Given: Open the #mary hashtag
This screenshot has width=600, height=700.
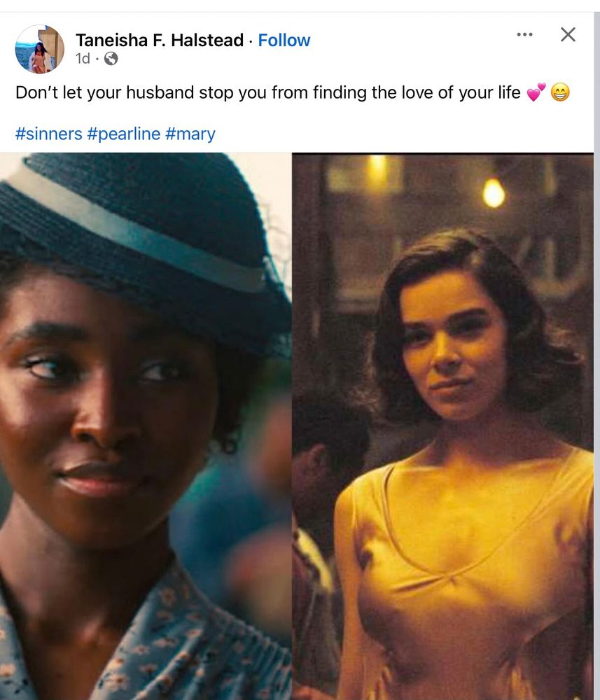Looking at the screenshot, I should [x=190, y=134].
